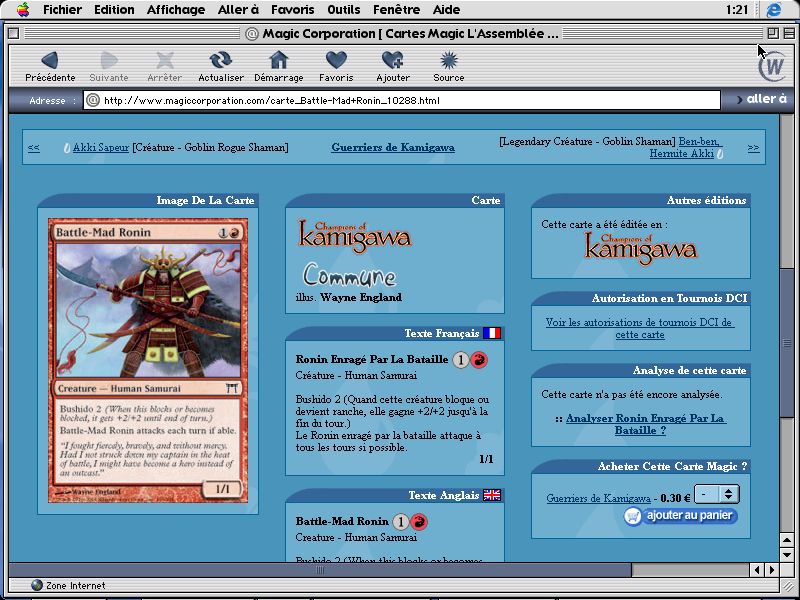
Task: Click the Commune rarity graphic
Action: tap(349, 276)
